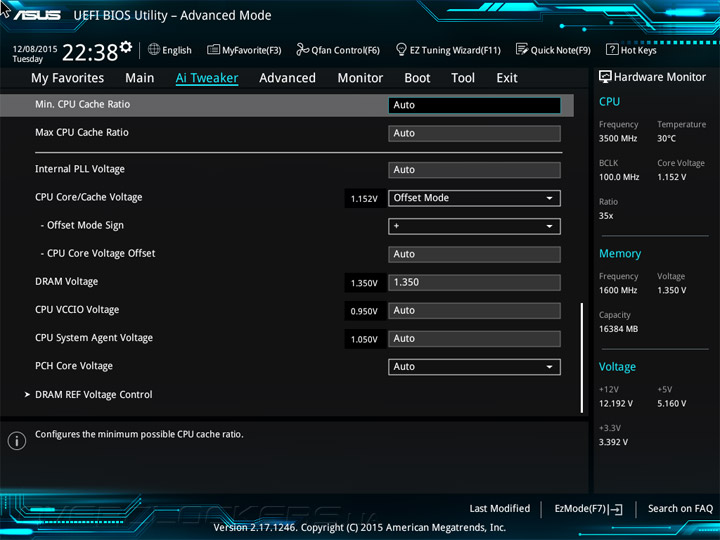This screenshot has height=540, width=720.
Task: Click Last Modified button
Action: (500, 509)
